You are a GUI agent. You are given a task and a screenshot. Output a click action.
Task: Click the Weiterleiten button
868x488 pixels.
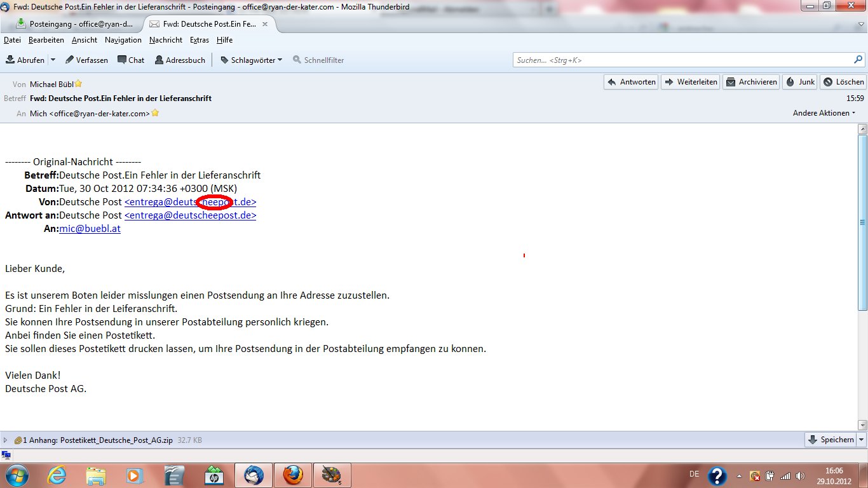point(690,82)
